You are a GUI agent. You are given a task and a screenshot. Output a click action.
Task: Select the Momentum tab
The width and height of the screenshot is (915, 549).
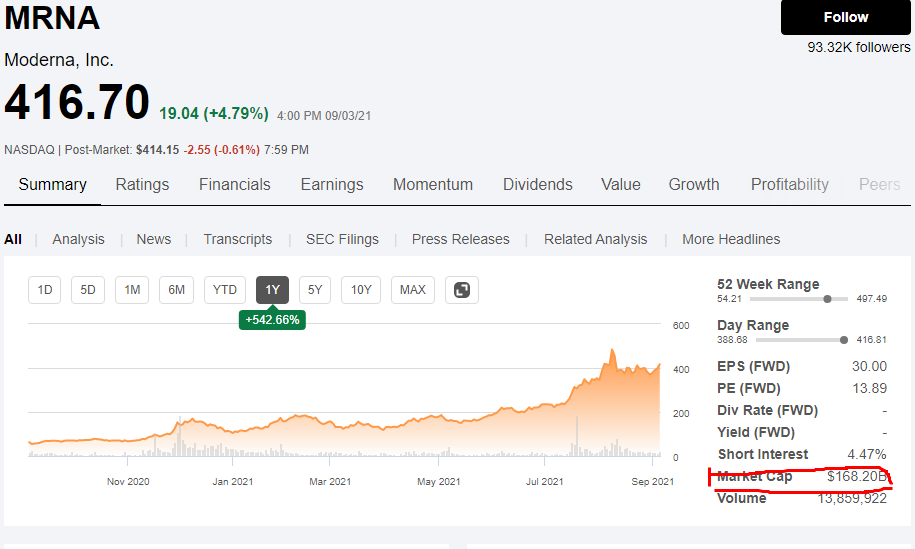point(433,184)
